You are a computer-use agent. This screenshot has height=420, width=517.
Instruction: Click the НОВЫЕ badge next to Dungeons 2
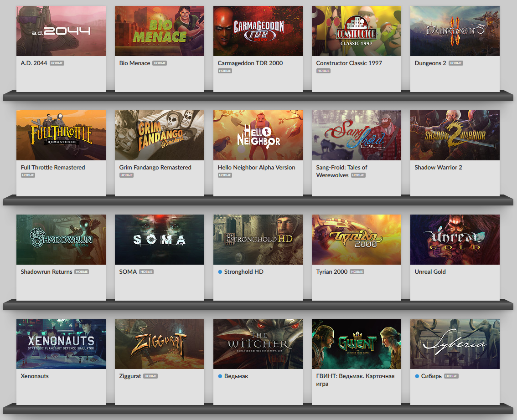click(455, 63)
